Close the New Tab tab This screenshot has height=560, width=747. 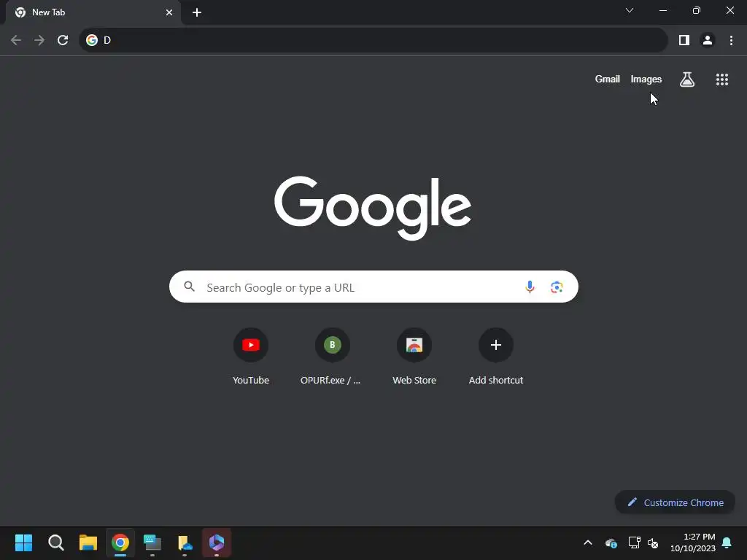[x=169, y=12]
